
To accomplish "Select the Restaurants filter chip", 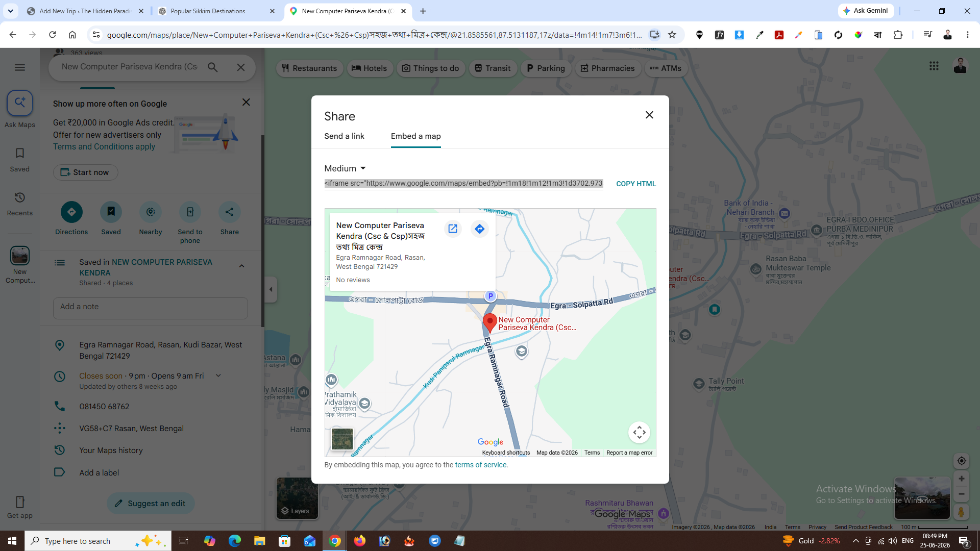I will [x=309, y=68].
